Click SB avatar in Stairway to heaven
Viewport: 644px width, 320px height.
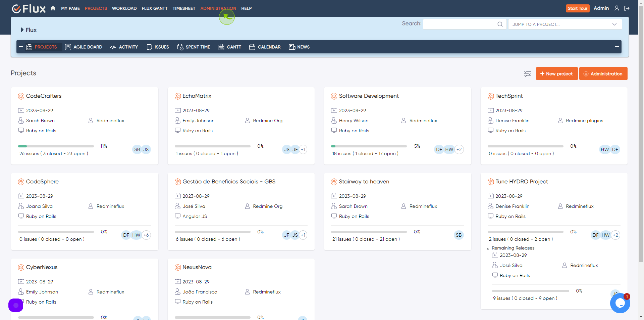pos(459,235)
